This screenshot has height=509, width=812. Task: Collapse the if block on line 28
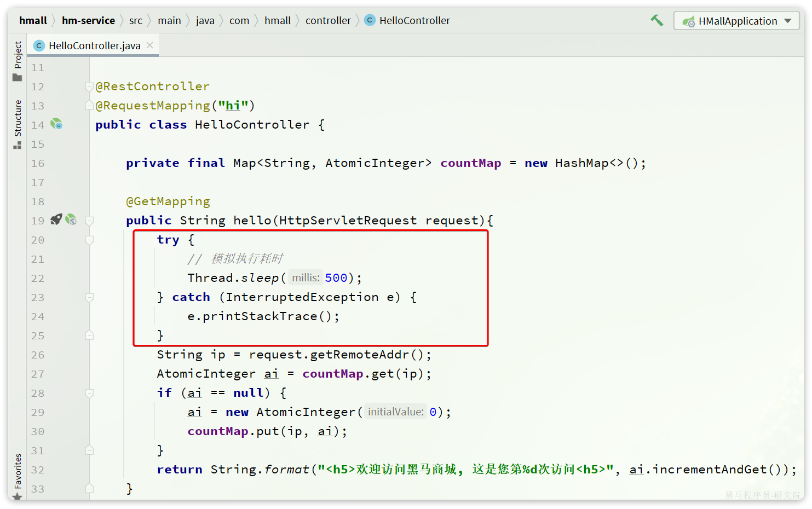[89, 393]
